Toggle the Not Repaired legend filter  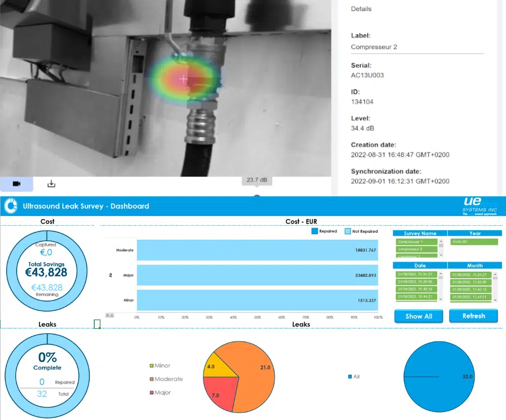point(361,231)
